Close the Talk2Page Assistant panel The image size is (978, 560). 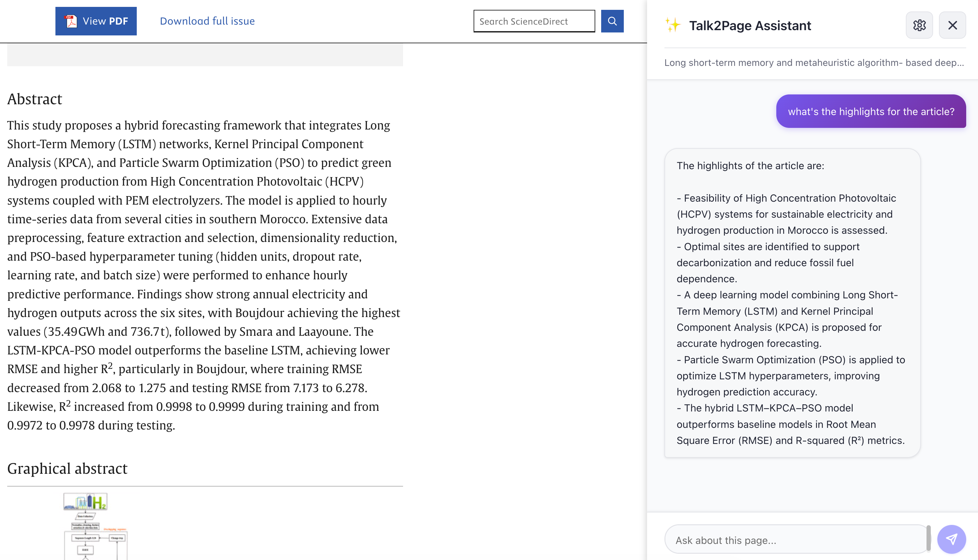[952, 25]
